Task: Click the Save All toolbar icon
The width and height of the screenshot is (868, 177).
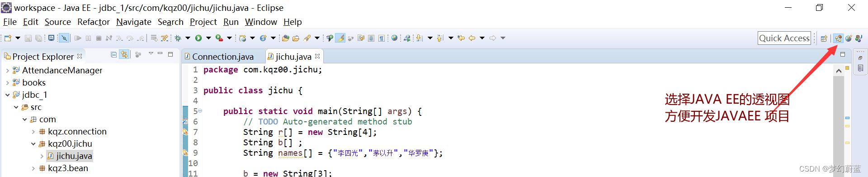Action: (x=38, y=38)
